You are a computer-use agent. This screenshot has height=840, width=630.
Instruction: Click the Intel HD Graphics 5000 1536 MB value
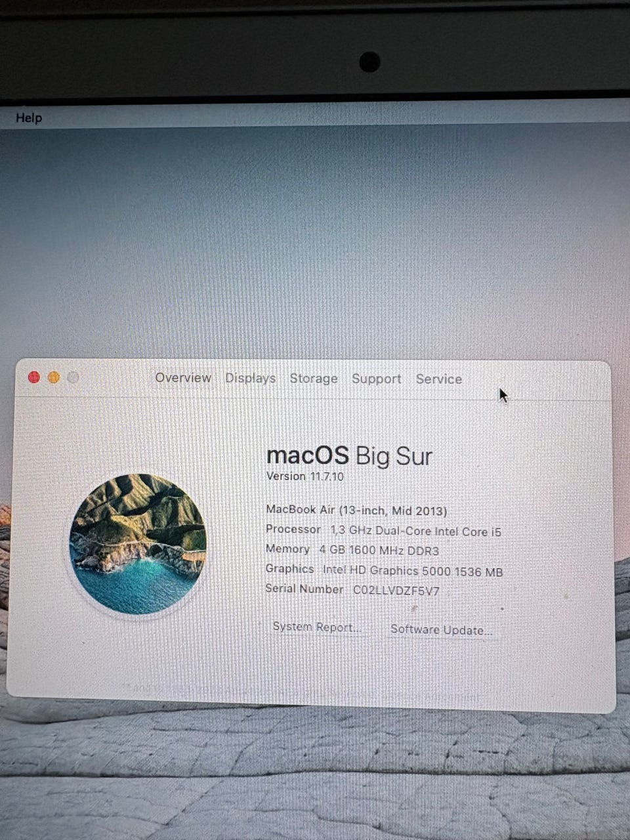(x=413, y=572)
